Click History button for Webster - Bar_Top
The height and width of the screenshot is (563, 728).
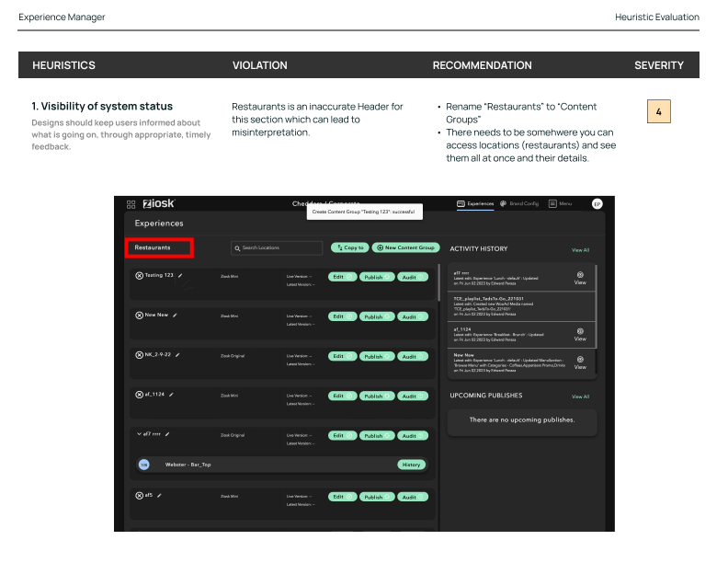click(411, 465)
